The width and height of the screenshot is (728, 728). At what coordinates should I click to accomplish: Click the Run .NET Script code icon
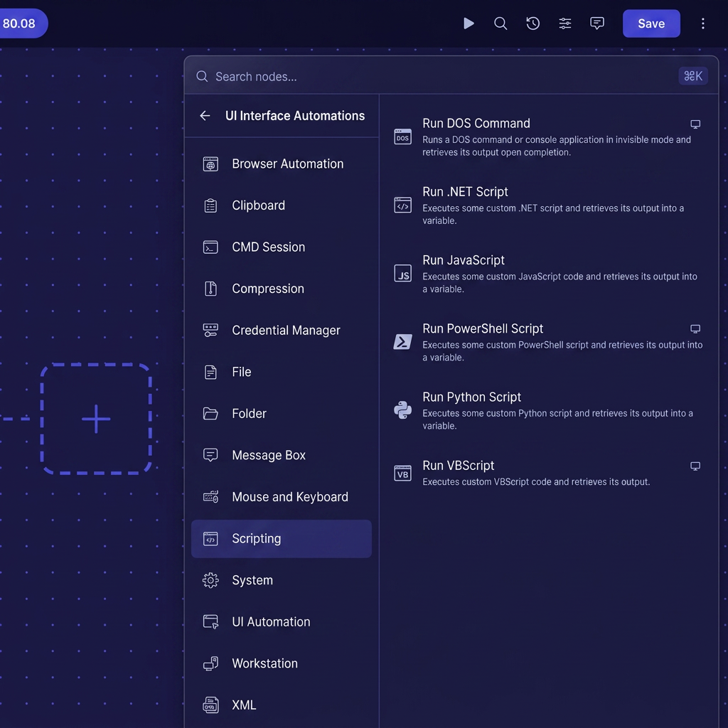click(402, 205)
